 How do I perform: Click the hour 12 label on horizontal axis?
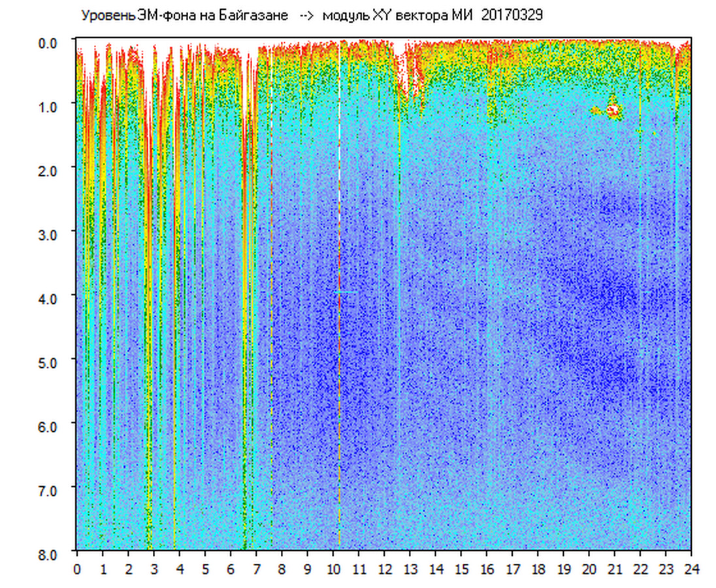click(384, 569)
